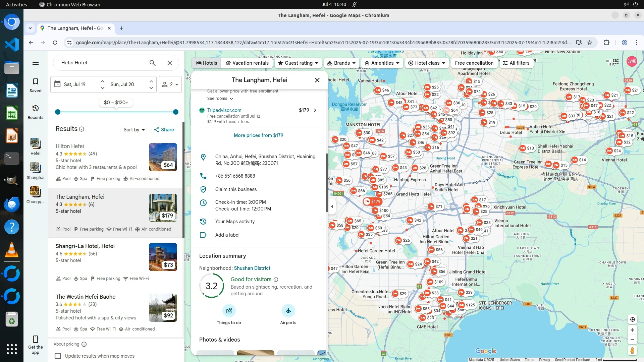The image size is (644, 362).
Task: Expand the Guest rating dropdown
Action: pyautogui.click(x=298, y=63)
